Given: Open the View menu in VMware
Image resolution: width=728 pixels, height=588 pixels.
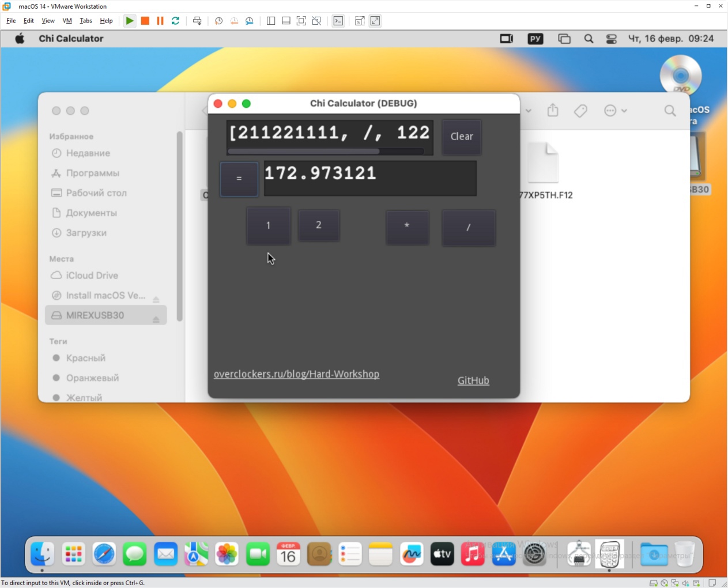Looking at the screenshot, I should [48, 21].
